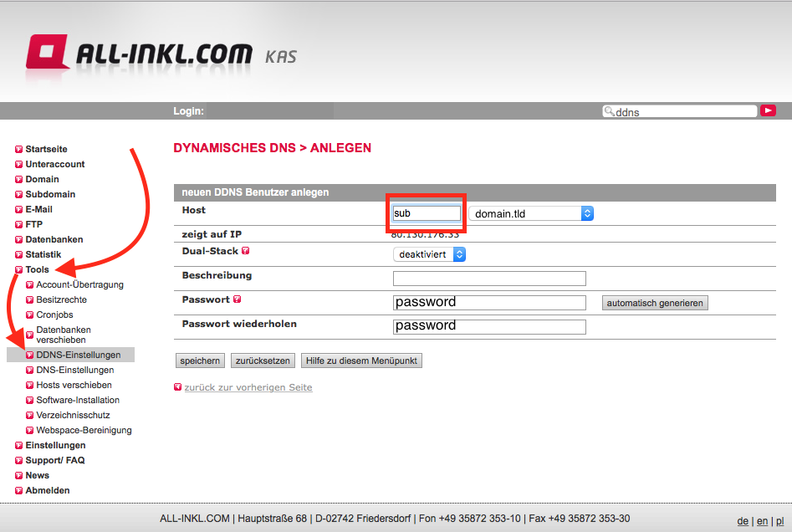The height and width of the screenshot is (532, 792).
Task: Open the Subdomain menu item
Action: pyautogui.click(x=50, y=195)
